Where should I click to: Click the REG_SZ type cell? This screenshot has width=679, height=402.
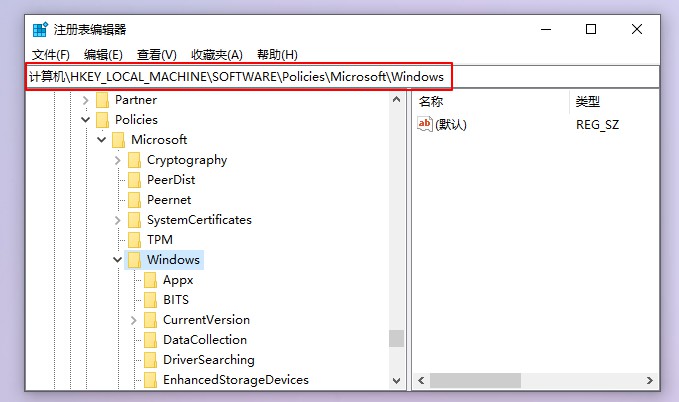(597, 125)
